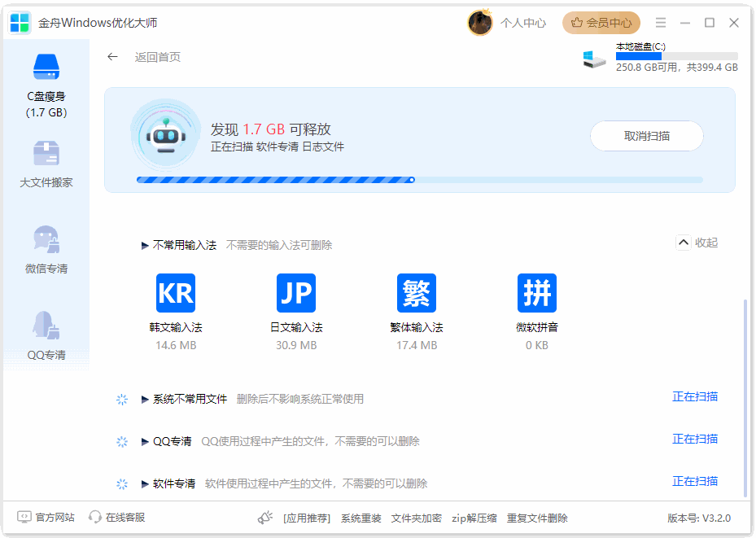Click the 17.4 MB size text
The height and width of the screenshot is (538, 756).
(417, 346)
